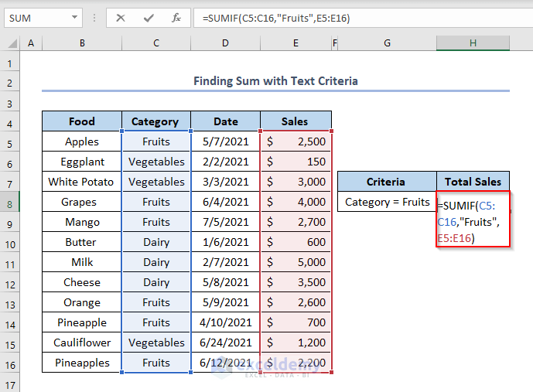The image size is (533, 392).
Task: Select the Category column heading cell
Action: 155,121
